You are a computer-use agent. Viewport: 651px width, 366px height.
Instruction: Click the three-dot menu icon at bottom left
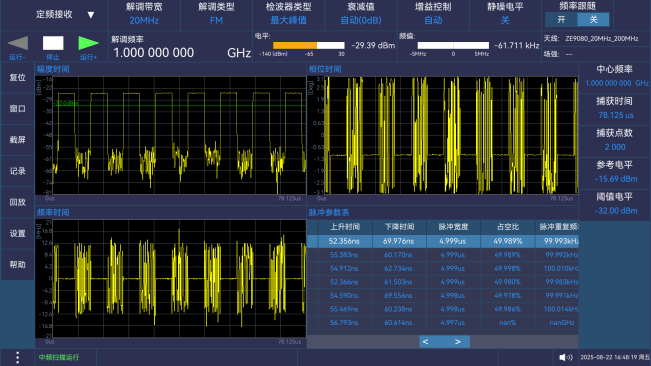pos(17,357)
